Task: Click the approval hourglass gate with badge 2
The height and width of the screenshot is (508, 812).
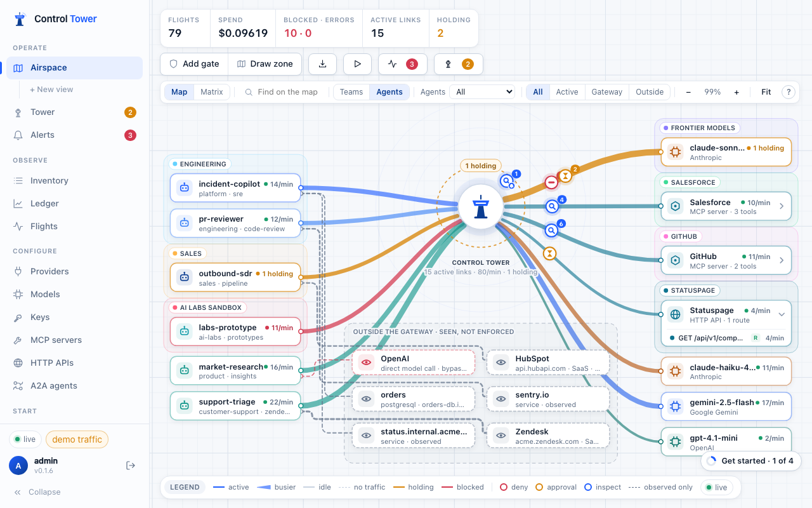Action: 565,175
